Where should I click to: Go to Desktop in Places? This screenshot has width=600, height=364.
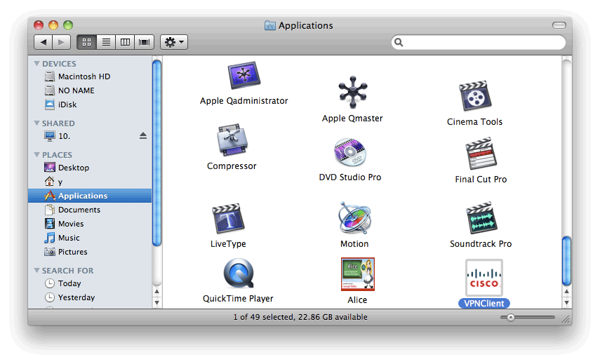pos(74,168)
